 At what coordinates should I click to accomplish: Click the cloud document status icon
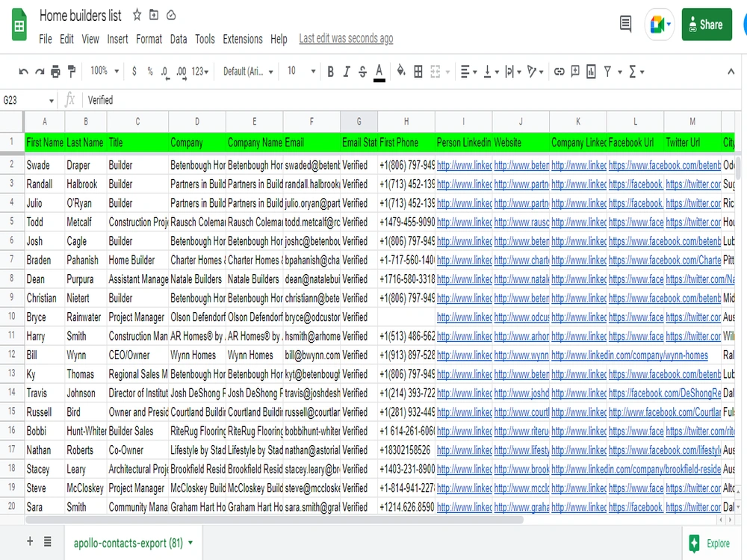(171, 15)
